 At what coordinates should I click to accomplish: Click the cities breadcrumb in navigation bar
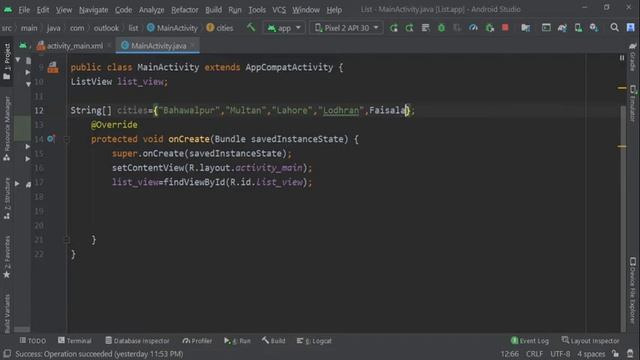(x=220, y=28)
